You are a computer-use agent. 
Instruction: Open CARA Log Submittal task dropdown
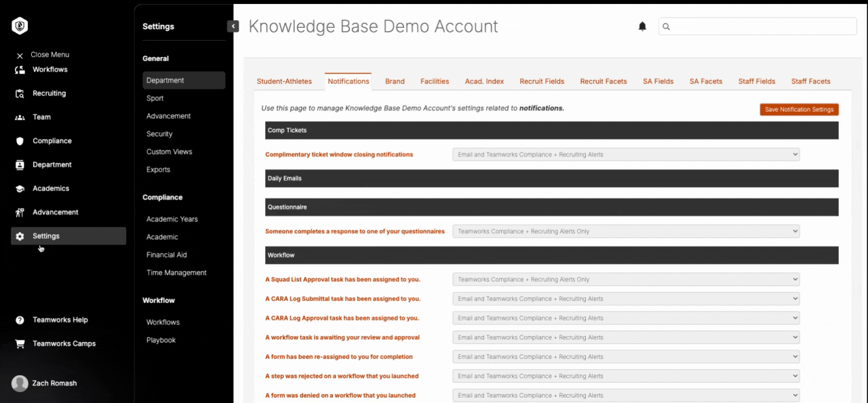626,299
